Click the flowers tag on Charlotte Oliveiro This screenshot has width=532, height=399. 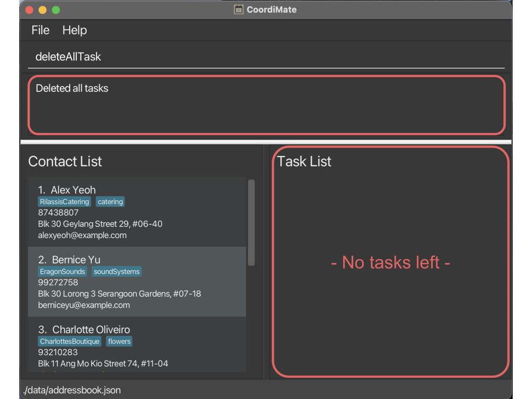[119, 341]
